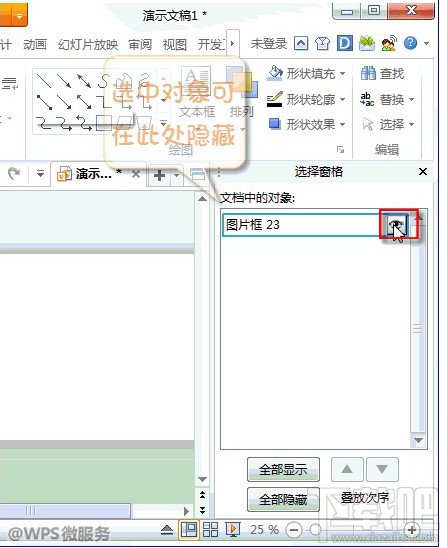Open the user feedback icon
The width and height of the screenshot is (447, 548).
pos(389,43)
